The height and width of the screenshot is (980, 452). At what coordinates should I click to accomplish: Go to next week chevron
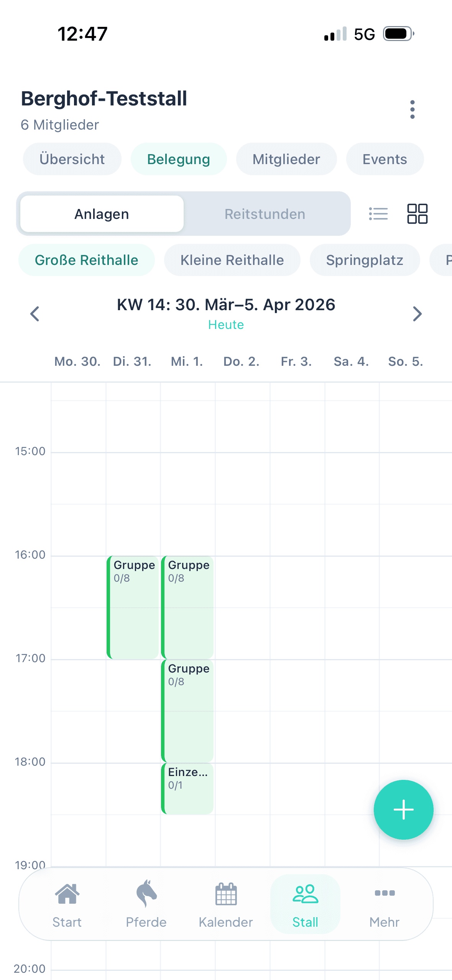pos(417,314)
